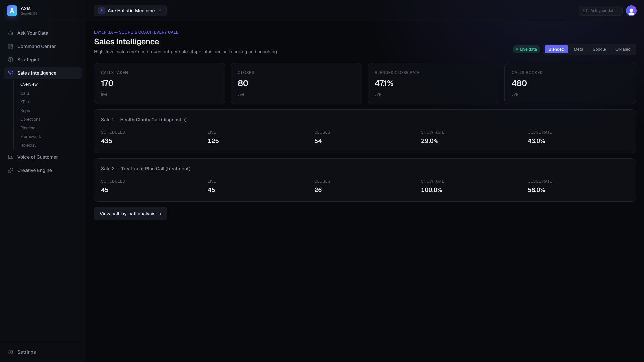Click the Axis logo icon

(12, 11)
